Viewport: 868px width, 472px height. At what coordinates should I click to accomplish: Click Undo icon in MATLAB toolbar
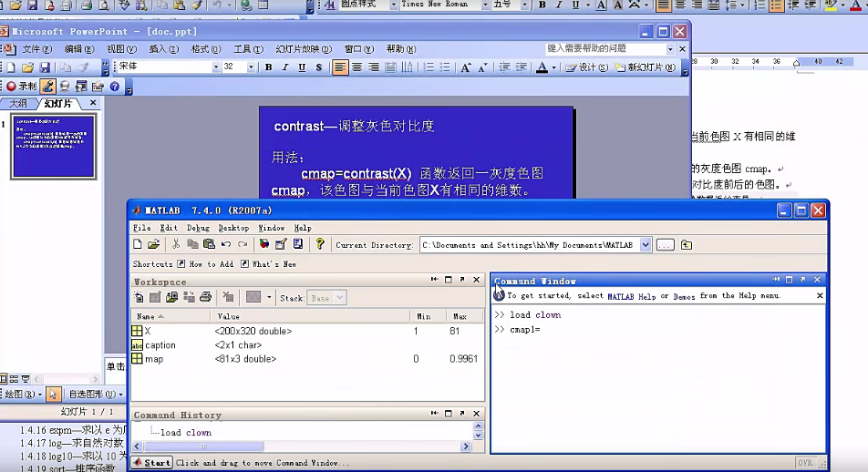pos(226,244)
